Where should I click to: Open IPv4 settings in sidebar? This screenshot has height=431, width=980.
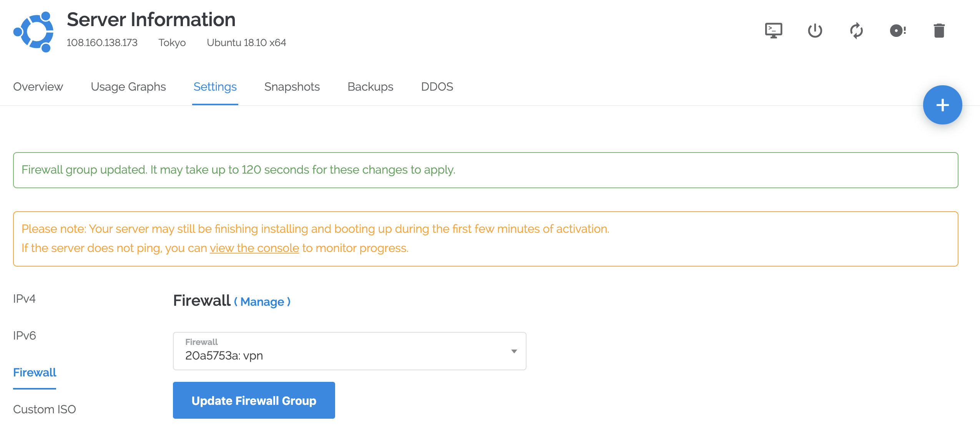pyautogui.click(x=24, y=298)
